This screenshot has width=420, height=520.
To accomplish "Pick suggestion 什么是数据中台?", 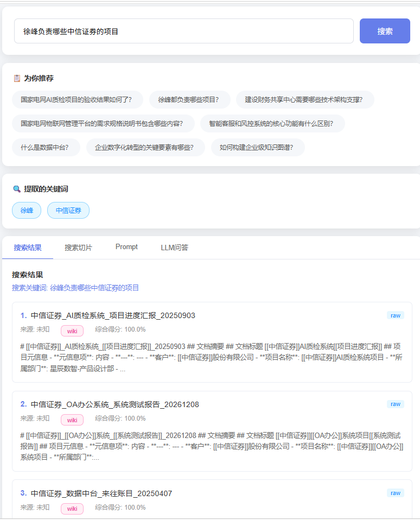I will [46, 147].
